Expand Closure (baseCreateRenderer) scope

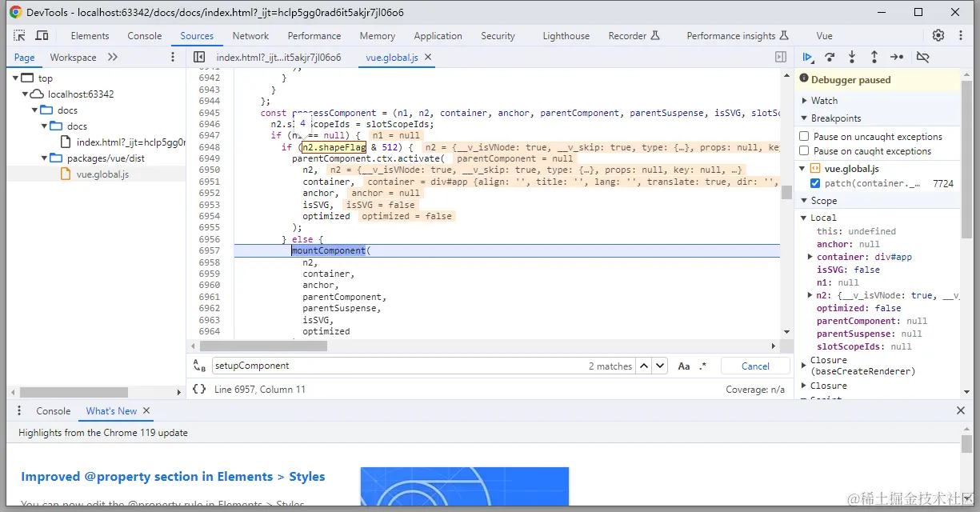(x=805, y=366)
